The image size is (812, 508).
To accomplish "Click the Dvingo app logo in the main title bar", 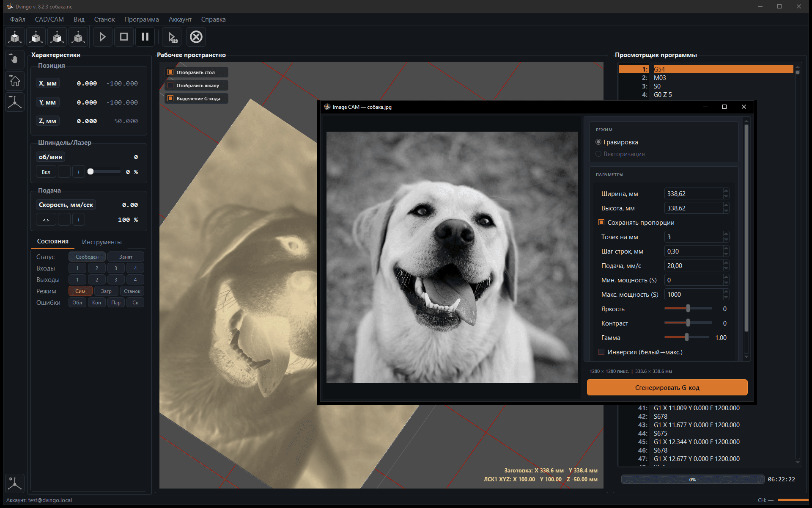I will pos(10,6).
